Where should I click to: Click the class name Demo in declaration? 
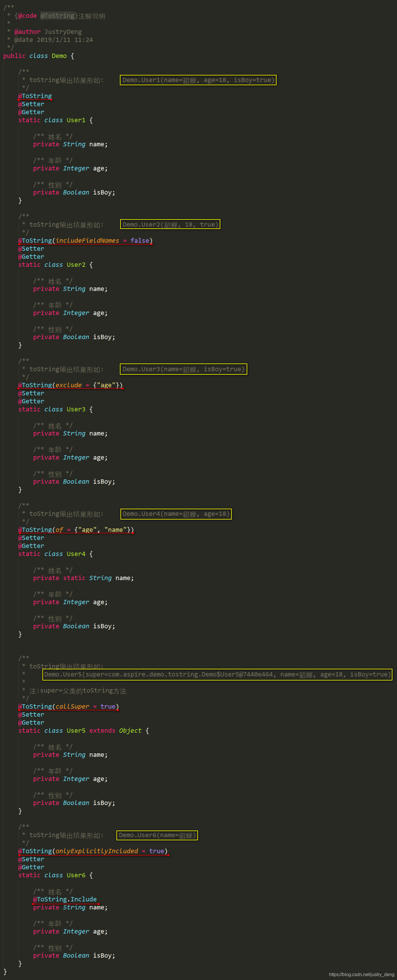[x=59, y=56]
